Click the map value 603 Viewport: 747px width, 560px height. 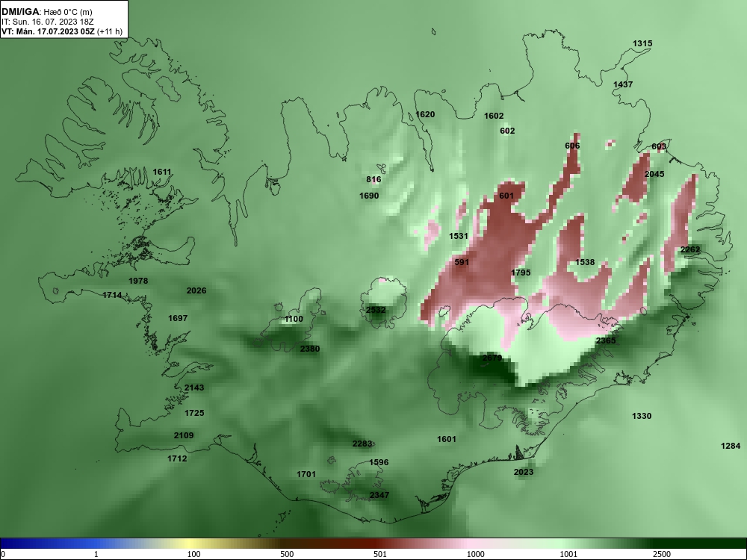[x=658, y=146]
